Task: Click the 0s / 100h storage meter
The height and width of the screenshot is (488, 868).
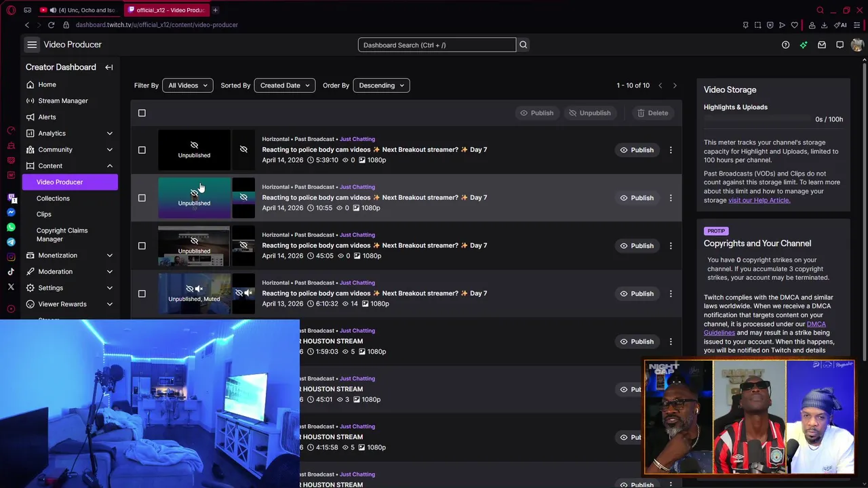Action: point(773,119)
